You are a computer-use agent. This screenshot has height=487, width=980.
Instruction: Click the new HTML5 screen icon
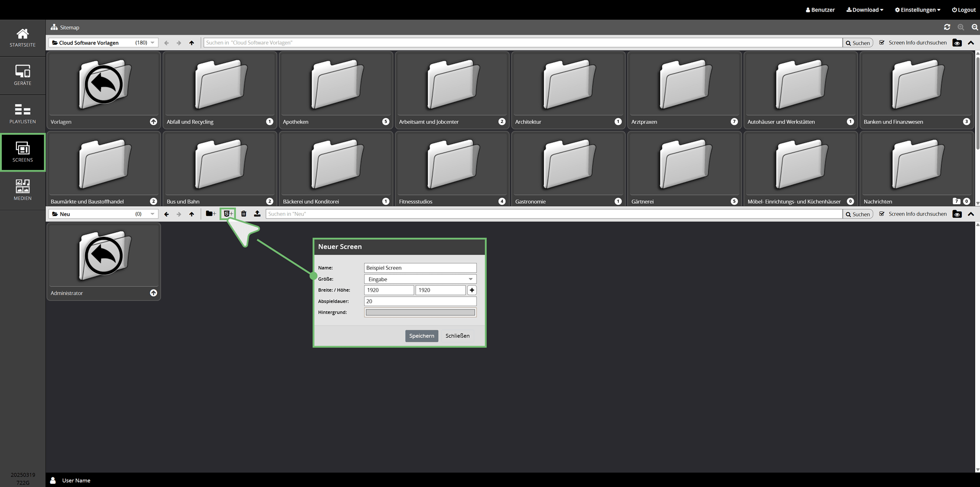pos(228,214)
